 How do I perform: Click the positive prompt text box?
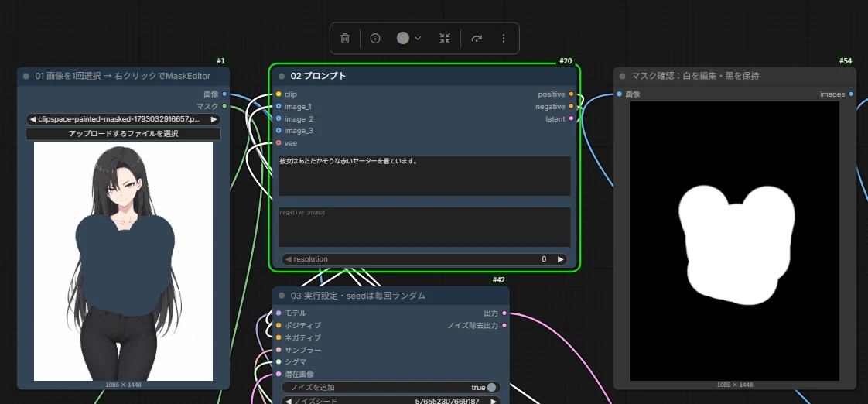coord(424,176)
